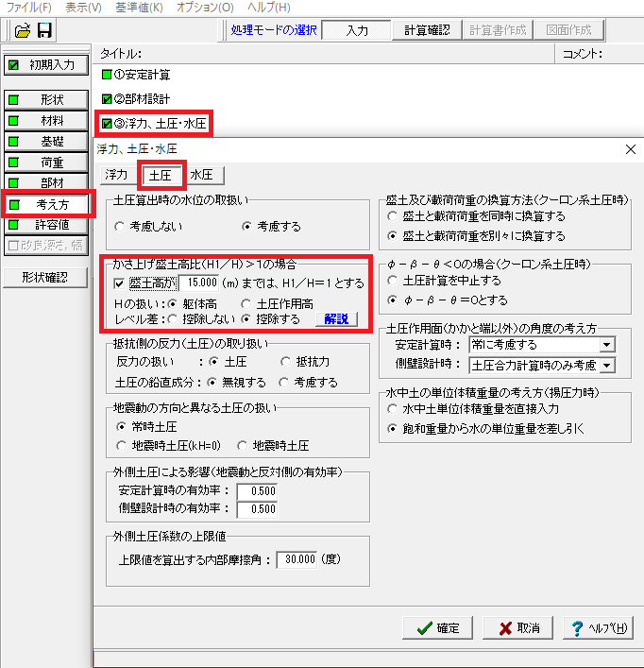This screenshot has width=644, height=668.
Task: Click the green check icon beside ②部材設計
Action: (107, 99)
